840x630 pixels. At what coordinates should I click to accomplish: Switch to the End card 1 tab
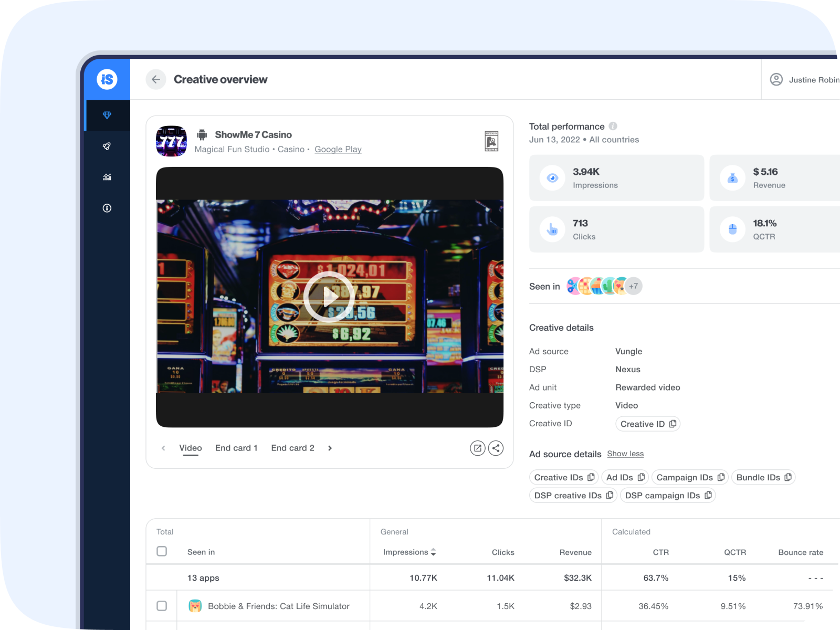tap(236, 448)
